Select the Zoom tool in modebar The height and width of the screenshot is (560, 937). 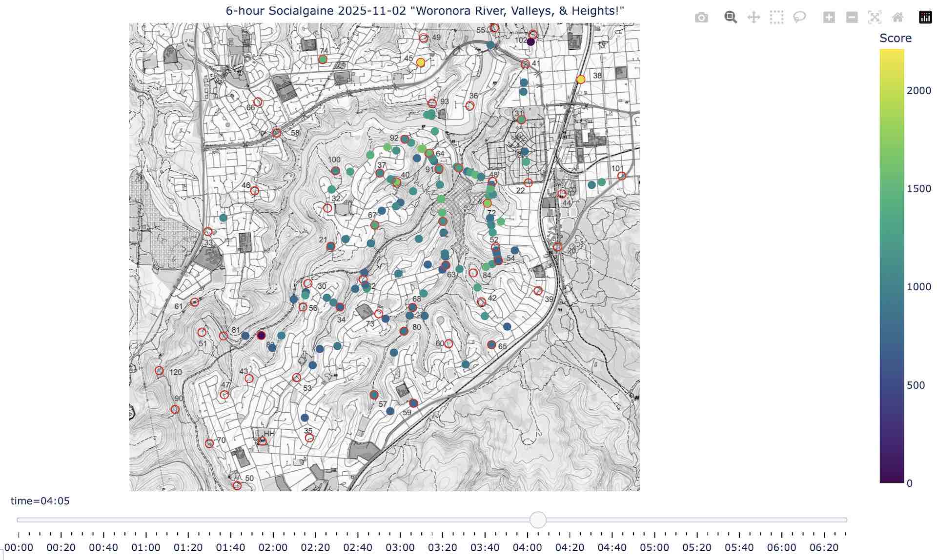[730, 18]
